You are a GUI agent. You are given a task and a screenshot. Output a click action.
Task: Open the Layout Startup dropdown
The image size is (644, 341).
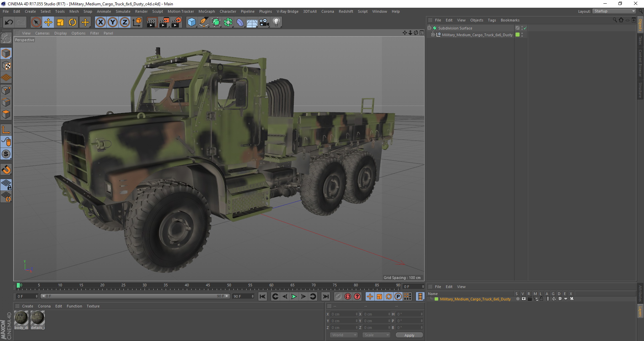[x=614, y=11]
